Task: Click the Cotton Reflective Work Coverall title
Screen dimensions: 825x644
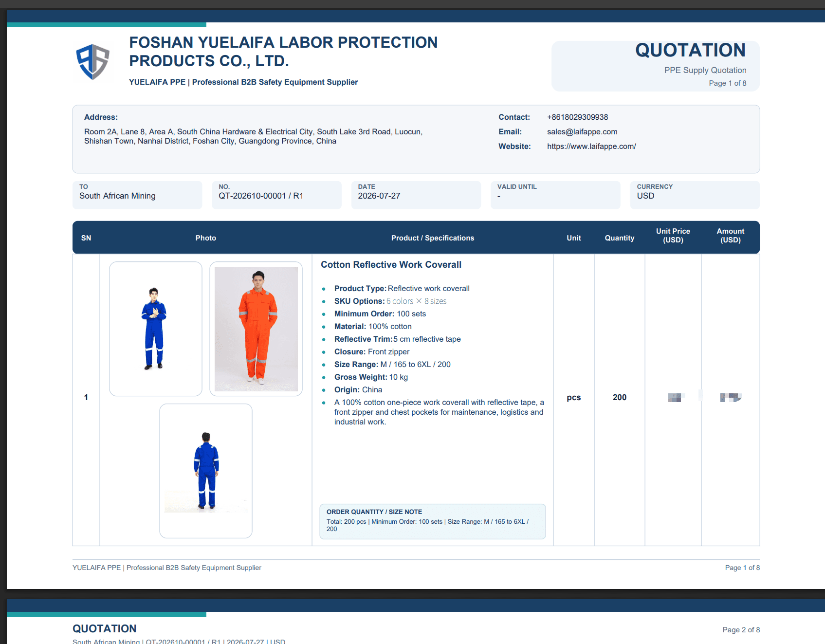Action: click(x=391, y=265)
